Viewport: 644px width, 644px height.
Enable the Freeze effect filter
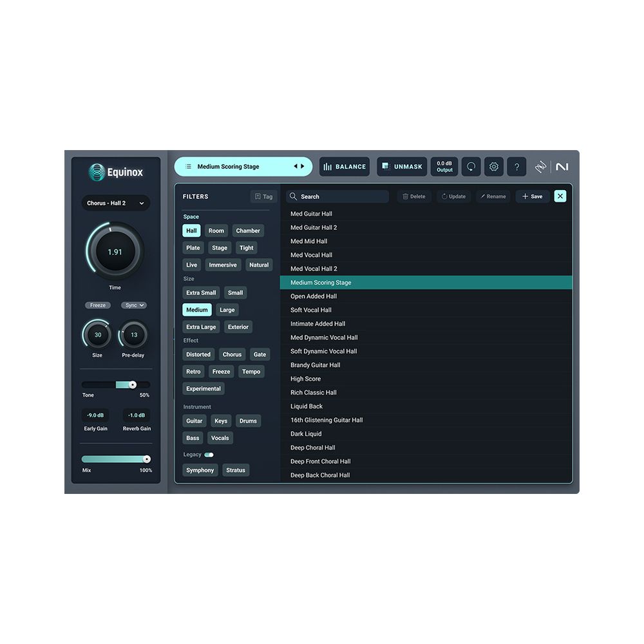[x=221, y=372]
